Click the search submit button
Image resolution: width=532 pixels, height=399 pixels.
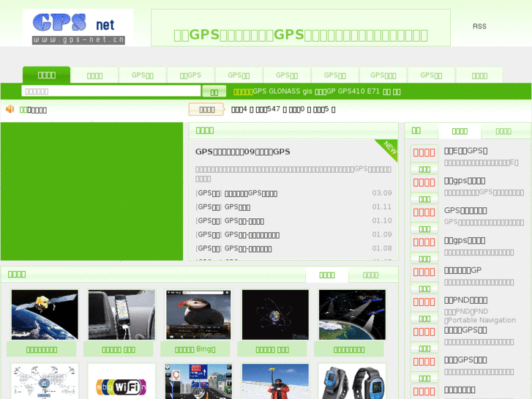tap(214, 92)
